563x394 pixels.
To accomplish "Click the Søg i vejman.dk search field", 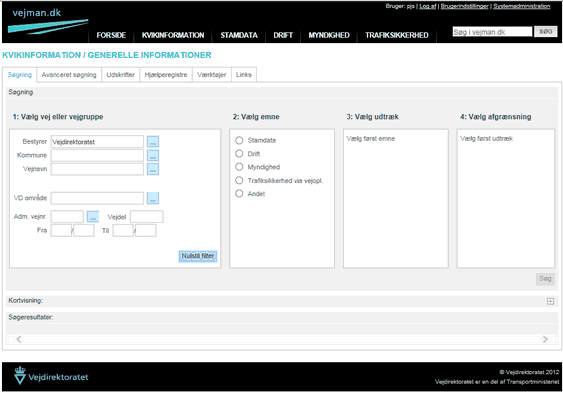I will [x=492, y=32].
